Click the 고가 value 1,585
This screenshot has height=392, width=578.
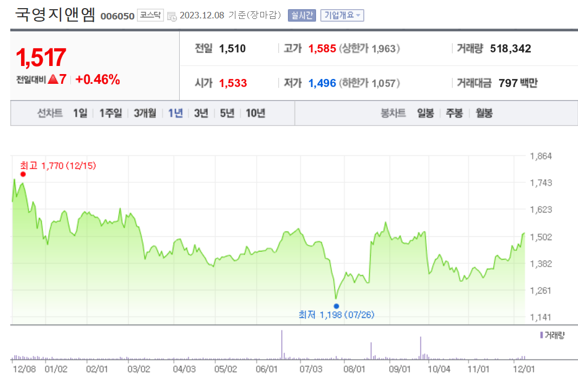322,49
